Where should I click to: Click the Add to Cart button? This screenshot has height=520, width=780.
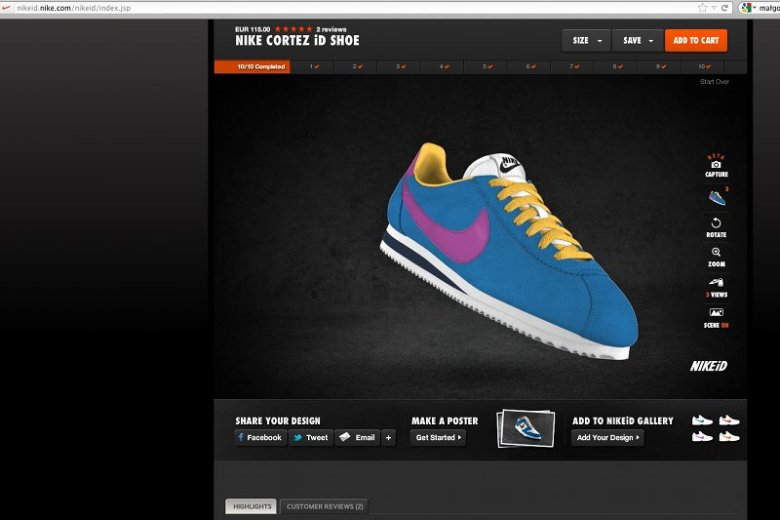(696, 41)
